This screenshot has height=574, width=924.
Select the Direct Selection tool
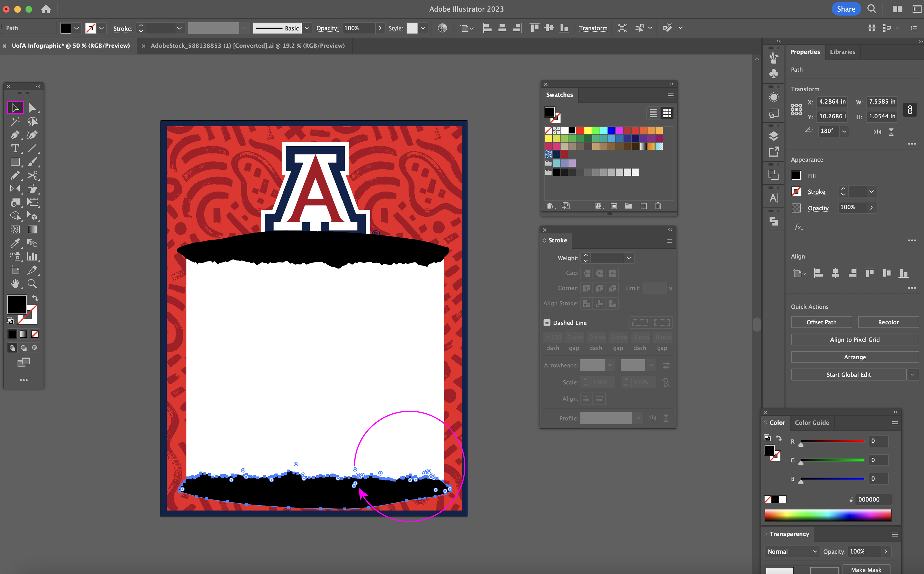pyautogui.click(x=32, y=108)
